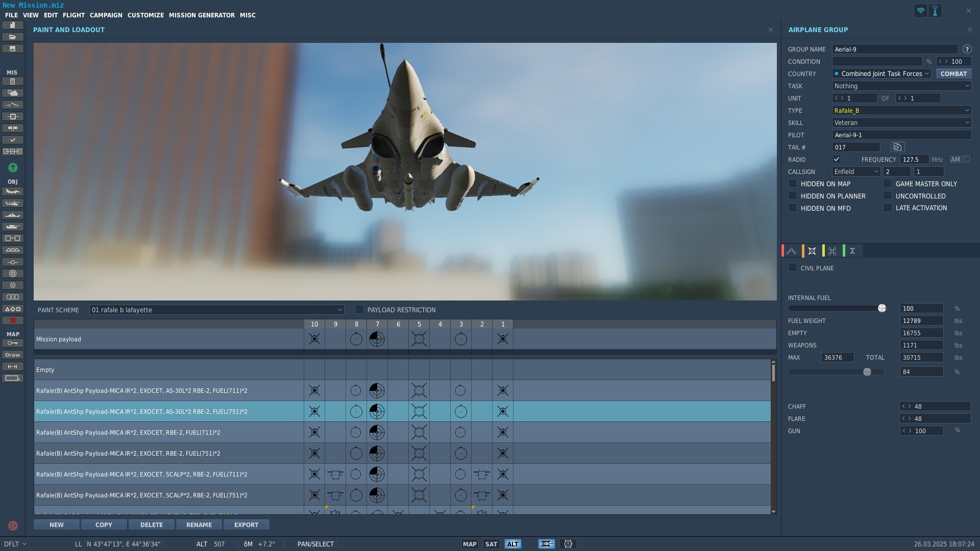The height and width of the screenshot is (551, 980).
Task: Open the map options key icon
Action: point(13,343)
